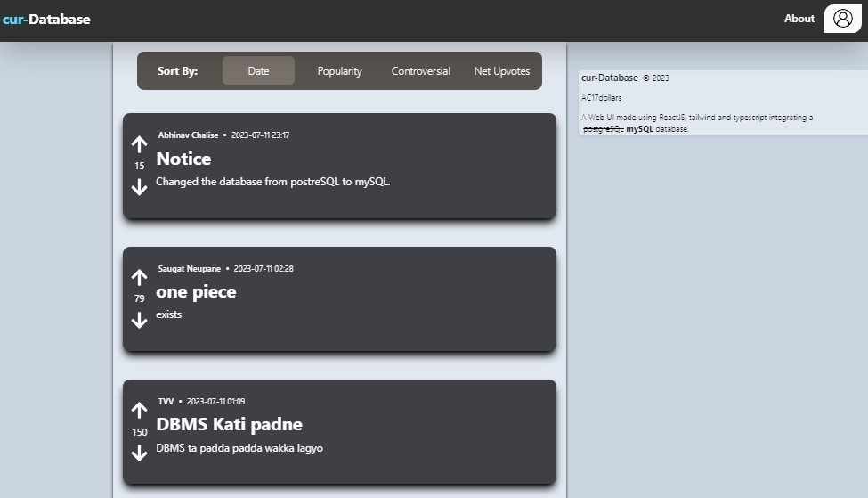Upvote the Notice post
Screen dimensions: 868x498
pyautogui.click(x=139, y=145)
